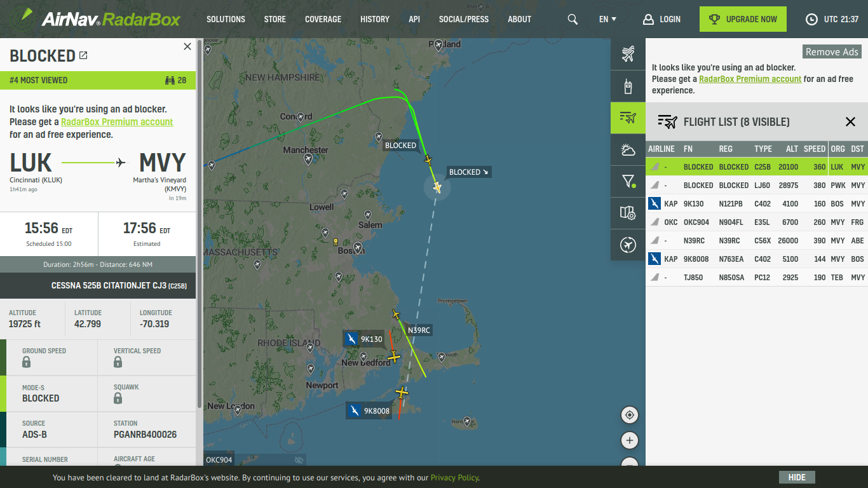Click the PGANRB400026 station value
This screenshot has width=868, height=488.
tap(145, 435)
